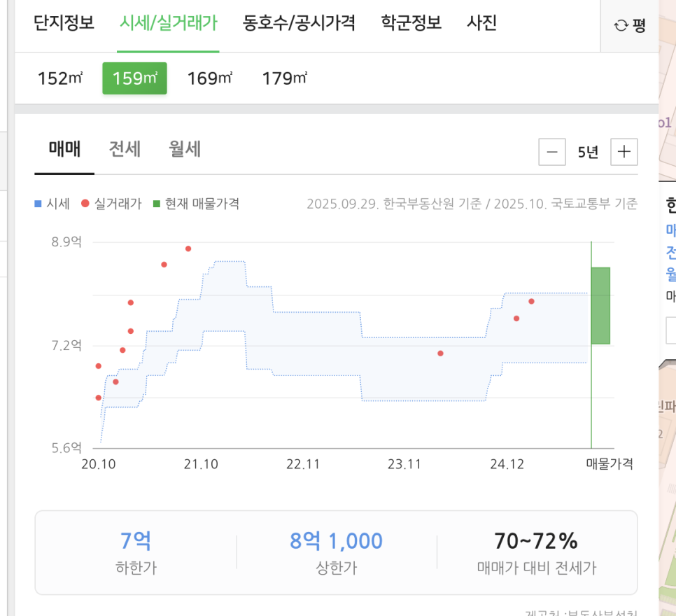Select the 152㎡ area option
The height and width of the screenshot is (616, 676).
pos(60,78)
